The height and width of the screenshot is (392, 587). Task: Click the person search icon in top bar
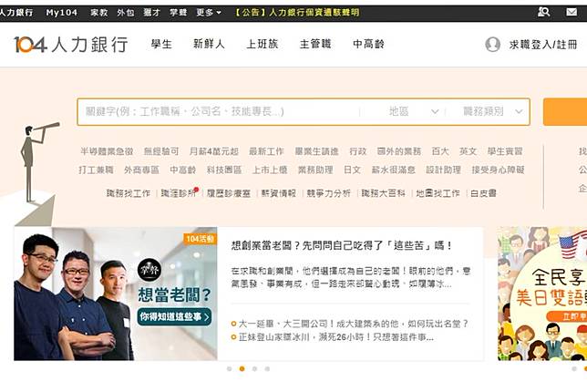[543, 13]
